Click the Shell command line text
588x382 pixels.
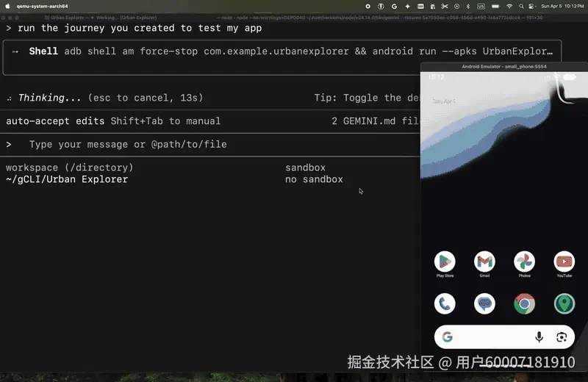(291, 51)
